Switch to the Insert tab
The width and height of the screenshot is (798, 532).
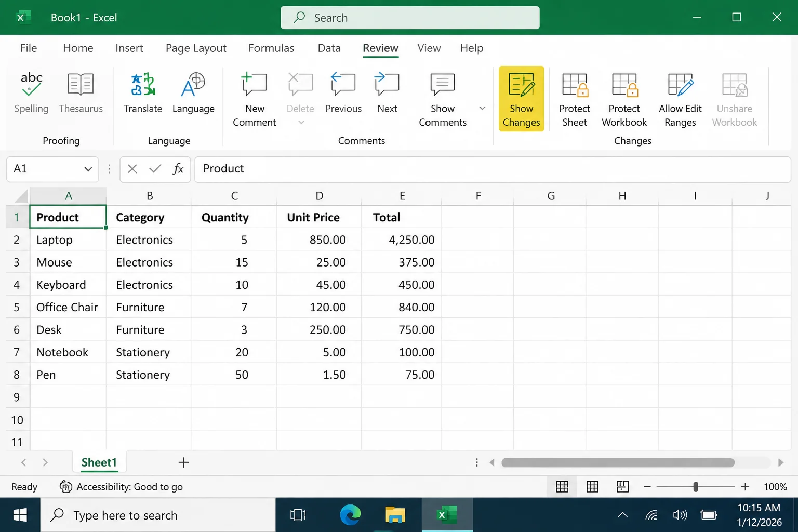pyautogui.click(x=129, y=48)
